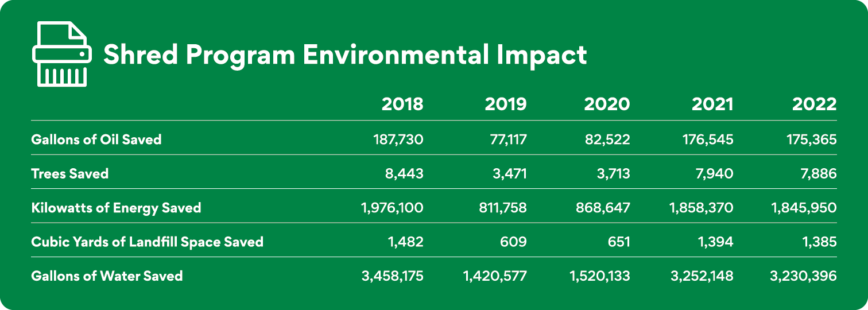Select the 2018 column header
The image size is (868, 310).
[x=402, y=104]
